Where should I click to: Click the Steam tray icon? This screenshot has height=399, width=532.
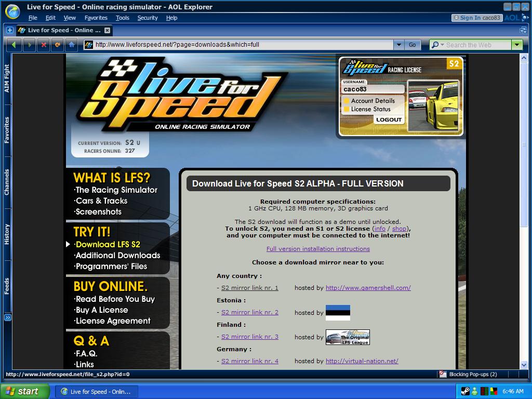click(465, 391)
